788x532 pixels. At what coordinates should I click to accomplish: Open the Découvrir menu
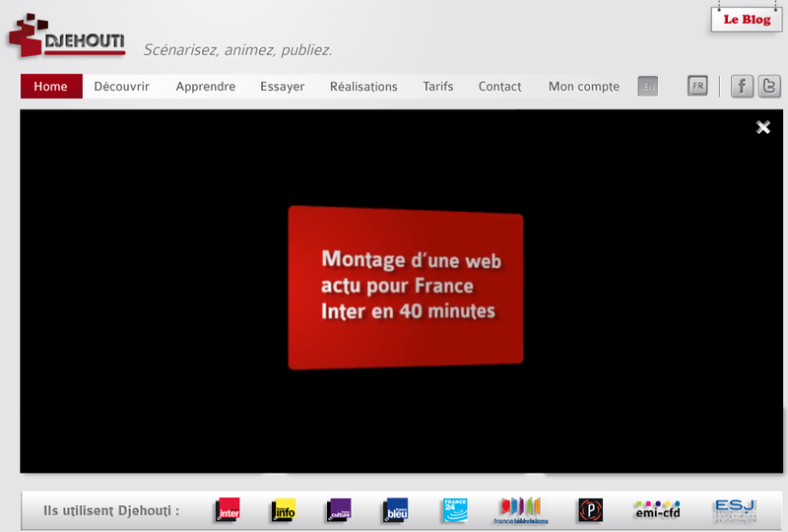[121, 87]
